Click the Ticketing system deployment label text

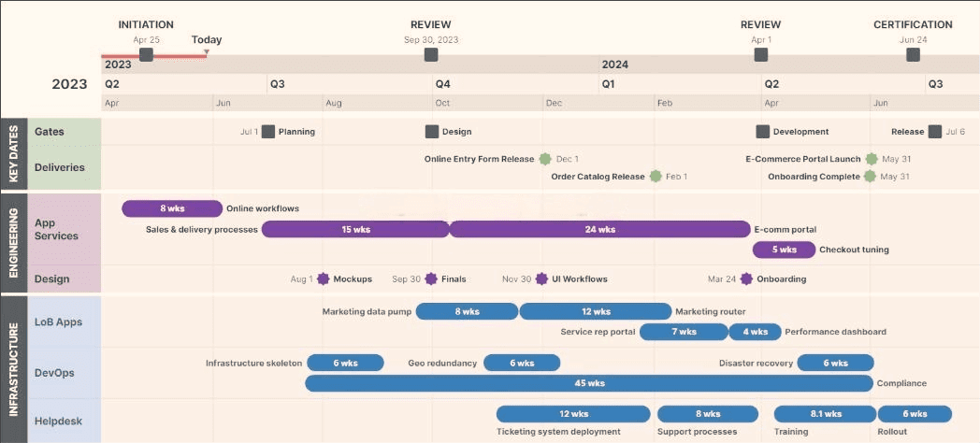pos(559,432)
